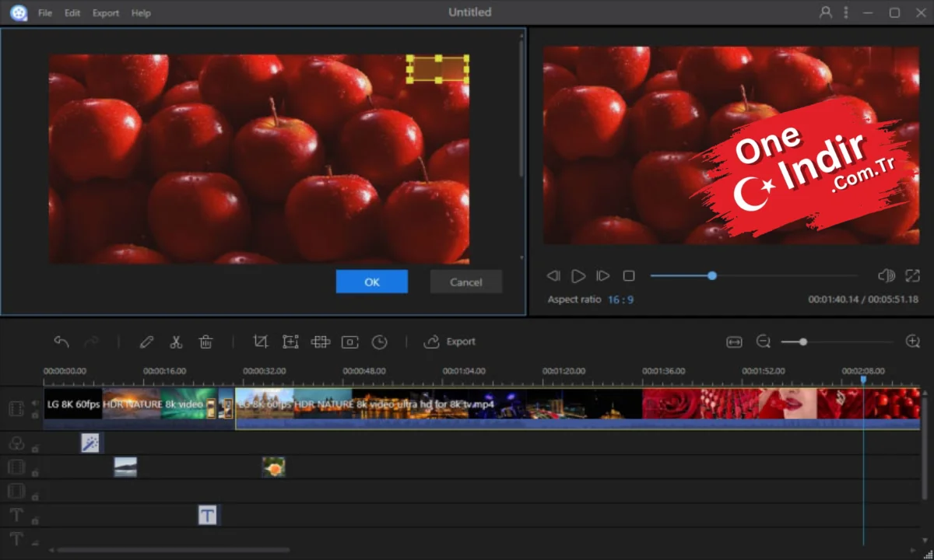Click the first text track T icon
Image resolution: width=934 pixels, height=560 pixels.
point(16,515)
